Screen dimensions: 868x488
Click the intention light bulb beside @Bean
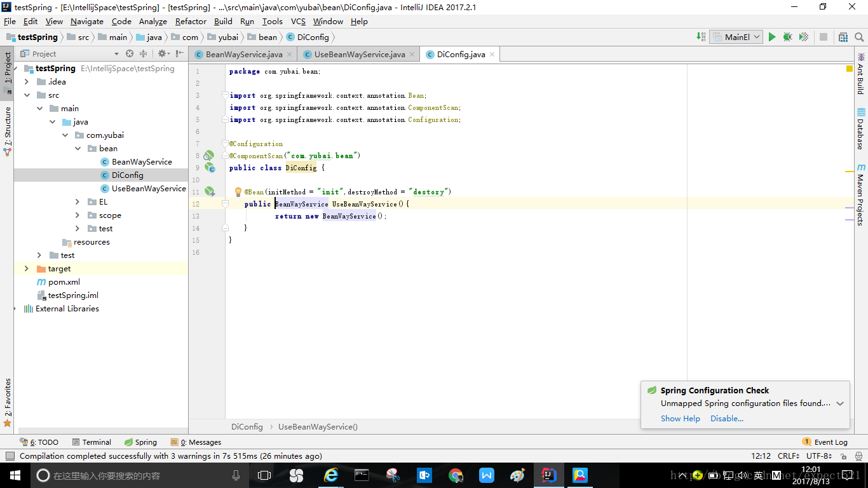pyautogui.click(x=238, y=192)
